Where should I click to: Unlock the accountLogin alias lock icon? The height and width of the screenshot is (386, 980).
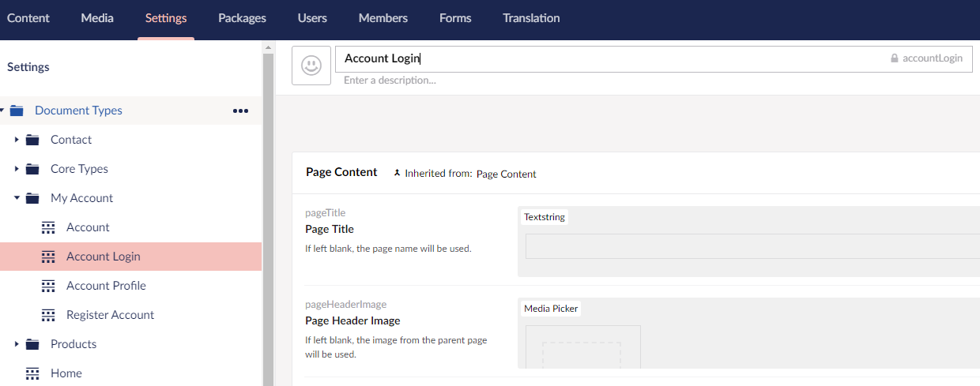click(895, 58)
